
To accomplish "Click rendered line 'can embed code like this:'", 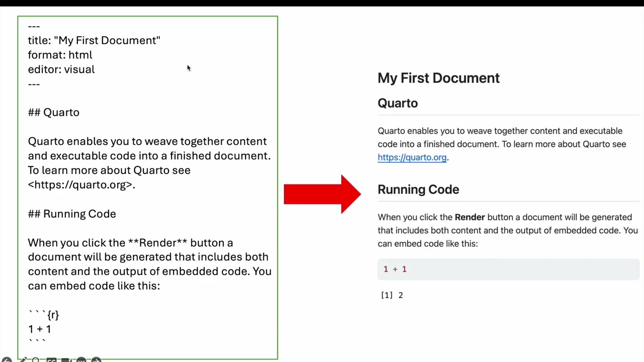I will (x=428, y=243).
